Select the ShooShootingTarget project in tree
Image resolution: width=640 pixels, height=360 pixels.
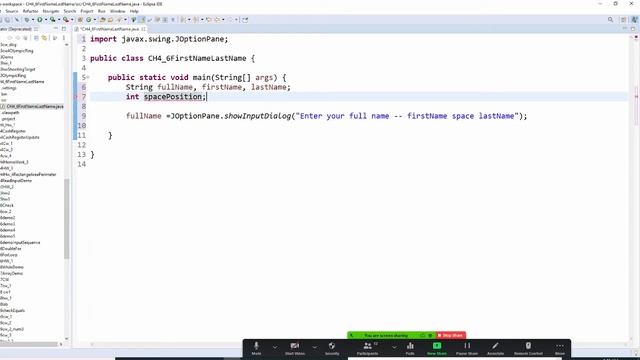click(x=18, y=69)
